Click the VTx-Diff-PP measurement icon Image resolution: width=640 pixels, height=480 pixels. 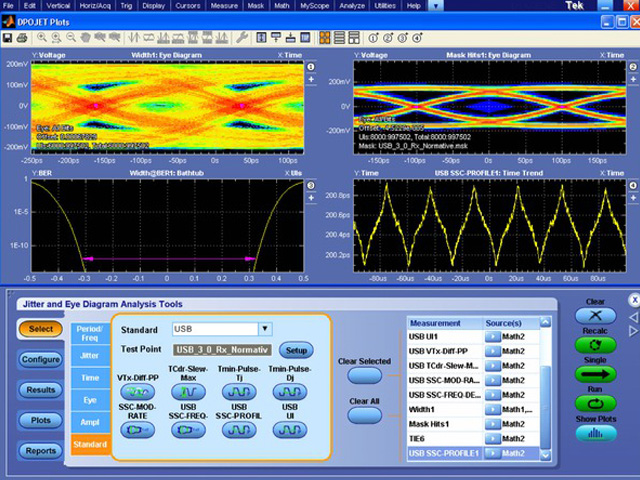(x=138, y=392)
